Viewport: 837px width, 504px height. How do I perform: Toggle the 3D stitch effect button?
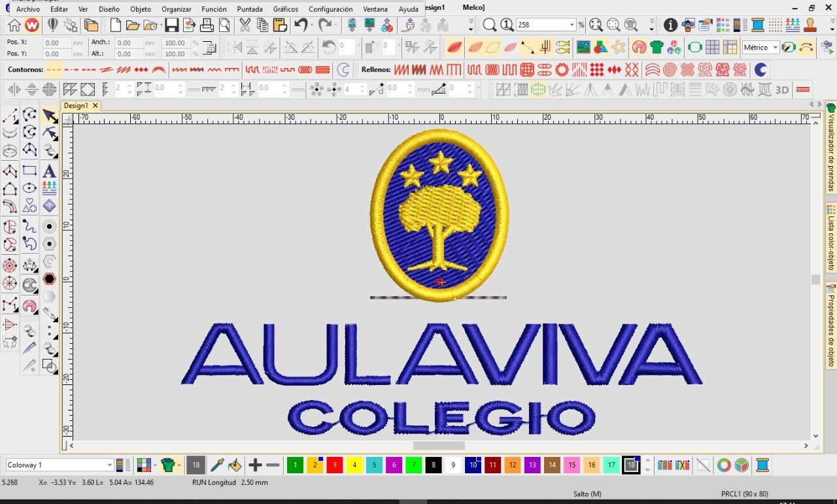pyautogui.click(x=782, y=90)
